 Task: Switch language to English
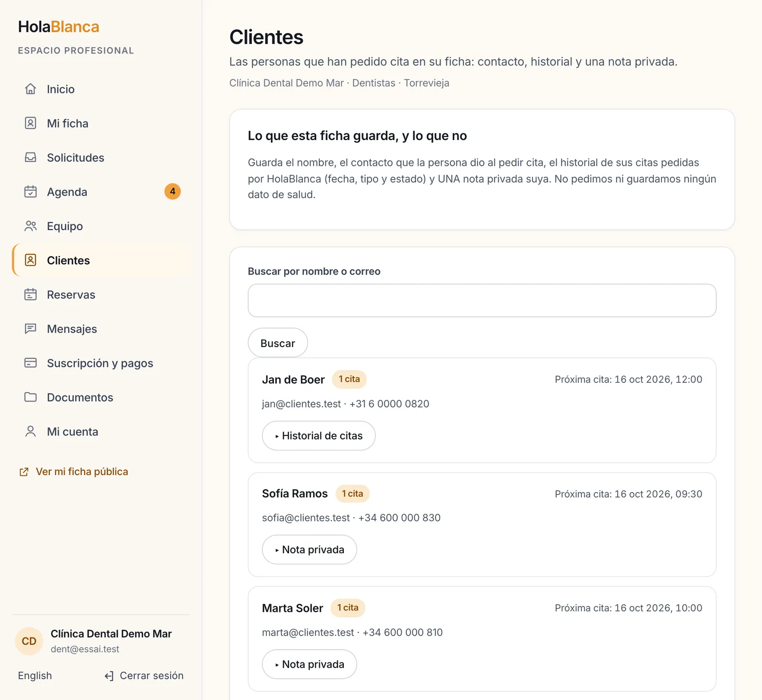point(35,676)
